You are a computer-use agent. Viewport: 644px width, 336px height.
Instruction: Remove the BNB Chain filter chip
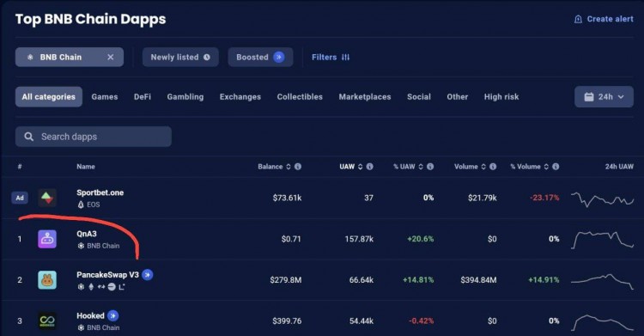111,58
